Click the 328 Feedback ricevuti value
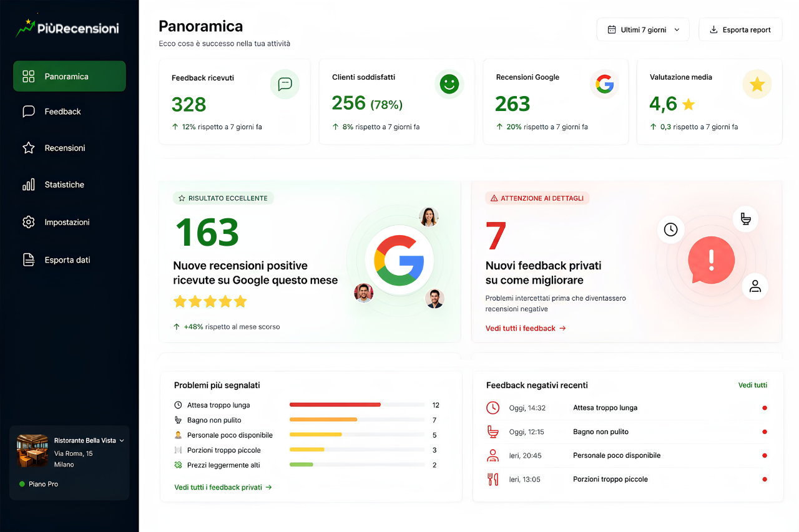The width and height of the screenshot is (799, 532). [189, 104]
